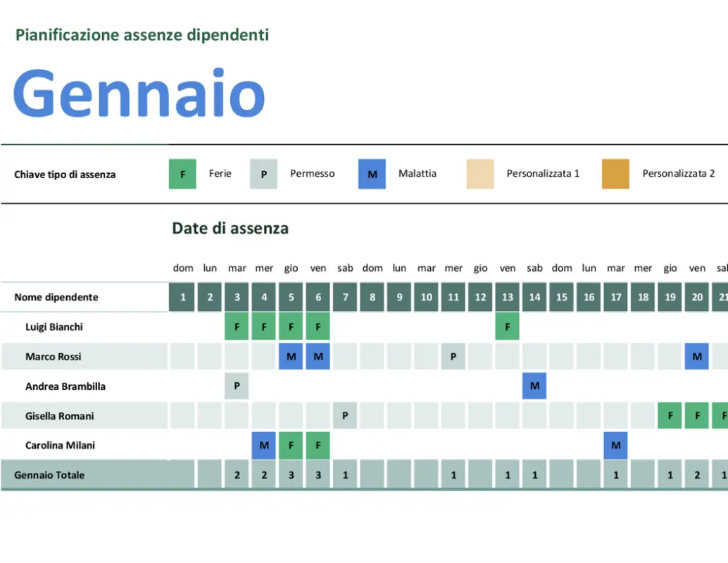The image size is (728, 563).
Task: Select the Personalizzata 1 color swatch
Action: [x=480, y=174]
